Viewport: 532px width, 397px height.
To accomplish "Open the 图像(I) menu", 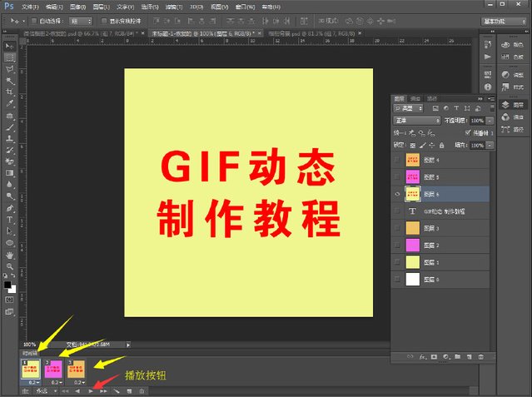I will coord(77,7).
